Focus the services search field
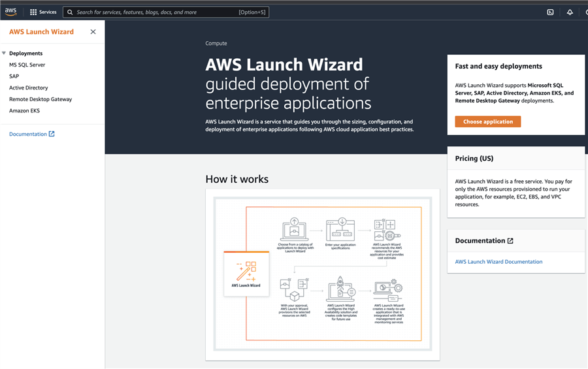 pos(166,12)
